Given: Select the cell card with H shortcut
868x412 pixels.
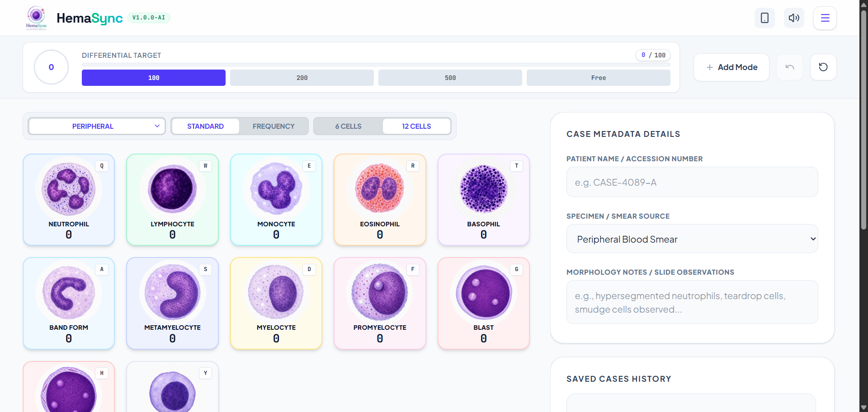Looking at the screenshot, I should pos(69,387).
